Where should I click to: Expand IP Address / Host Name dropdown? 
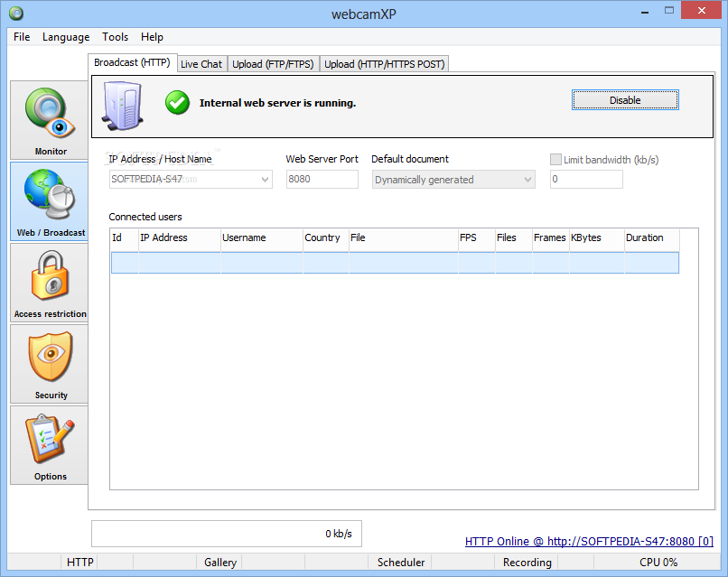(x=265, y=179)
